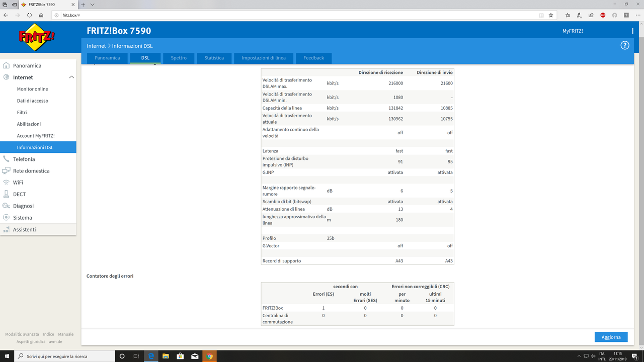Open Indice footer link
This screenshot has height=362, width=644.
click(x=48, y=334)
